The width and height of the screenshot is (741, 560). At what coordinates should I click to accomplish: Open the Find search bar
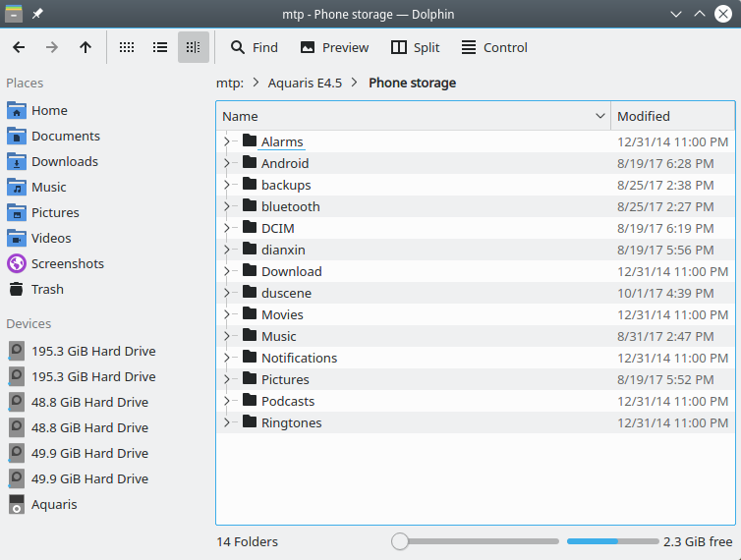coord(254,47)
